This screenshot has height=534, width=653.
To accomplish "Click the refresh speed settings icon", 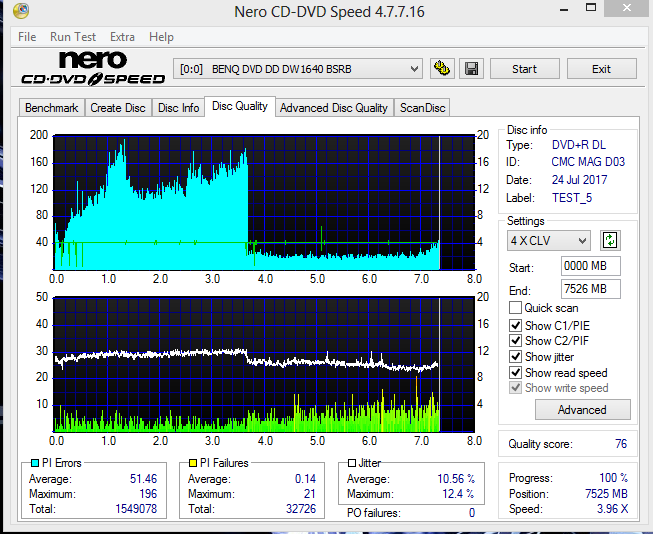I will [x=610, y=240].
